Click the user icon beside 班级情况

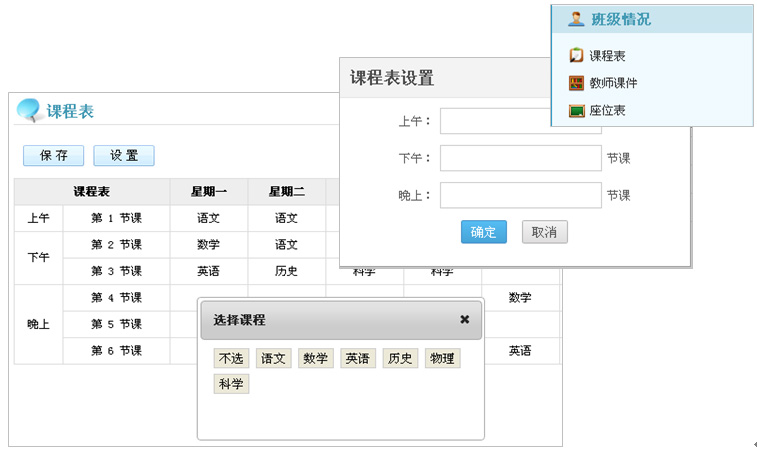point(576,19)
